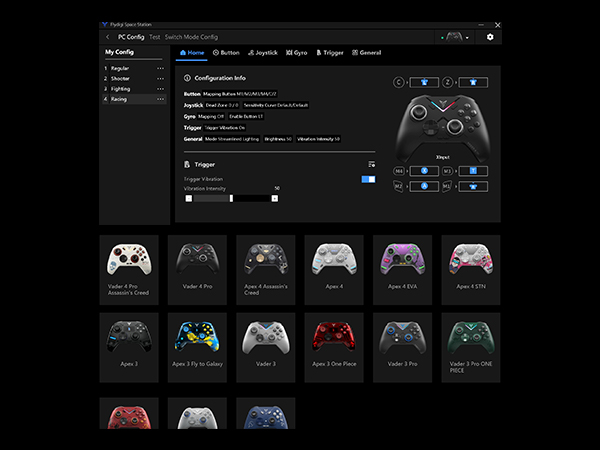Click the Flydigi logo in title bar
Viewport: 600px width, 450px height.
104,24
